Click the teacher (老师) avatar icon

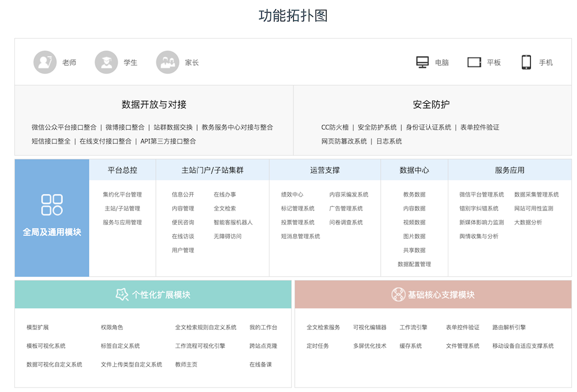(x=45, y=62)
